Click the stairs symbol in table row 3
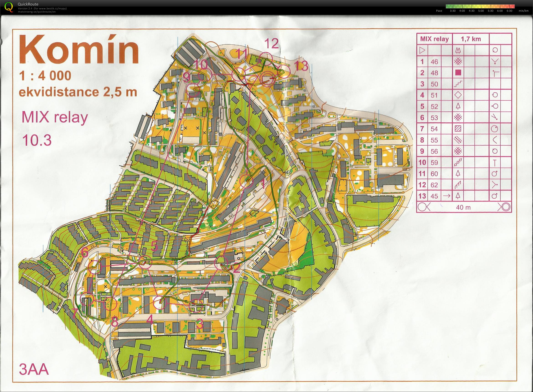 458,84
